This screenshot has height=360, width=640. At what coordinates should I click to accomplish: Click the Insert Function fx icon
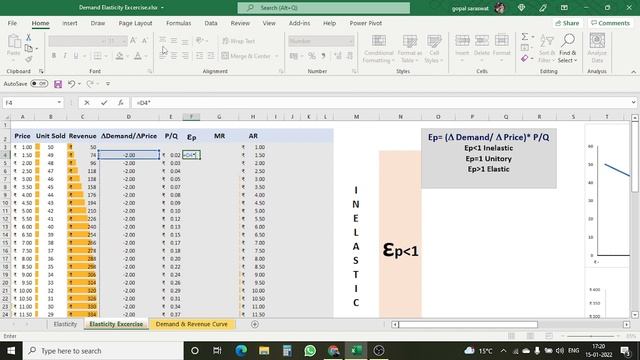click(x=121, y=103)
